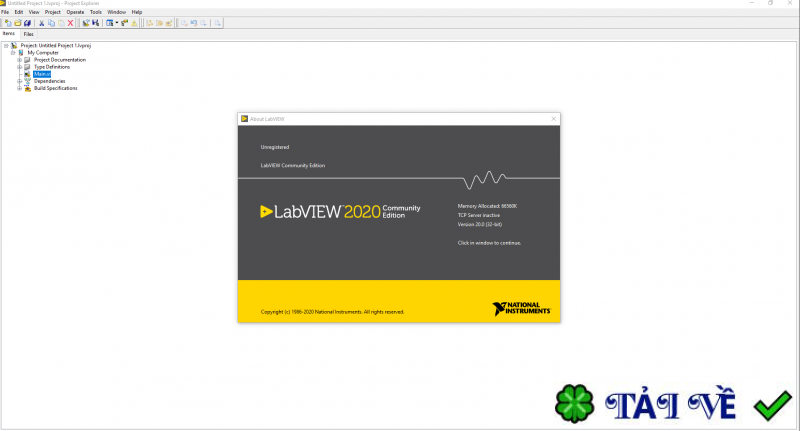The width and height of the screenshot is (800, 431).
Task: Click the toolbar icon left of the dropdown button
Action: tap(95, 23)
